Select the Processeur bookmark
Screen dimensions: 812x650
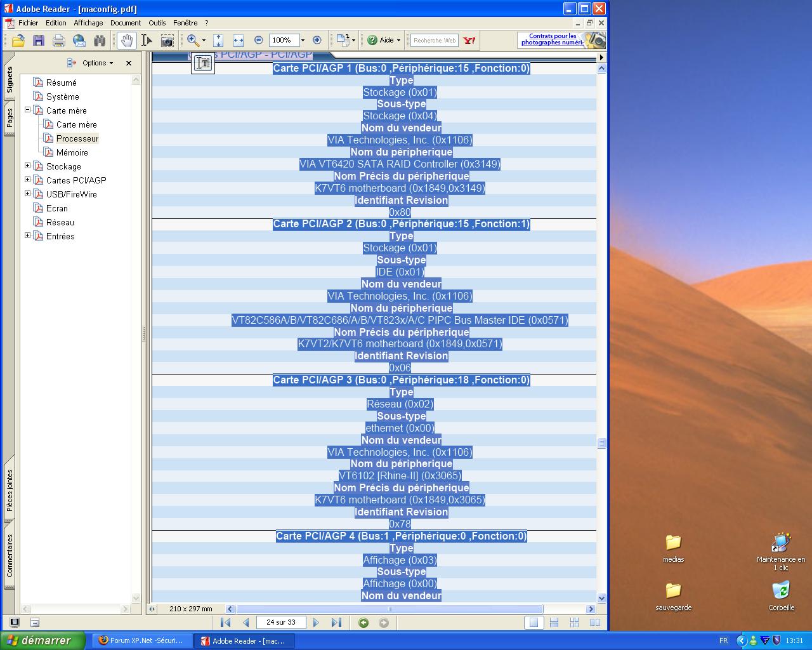pos(77,138)
